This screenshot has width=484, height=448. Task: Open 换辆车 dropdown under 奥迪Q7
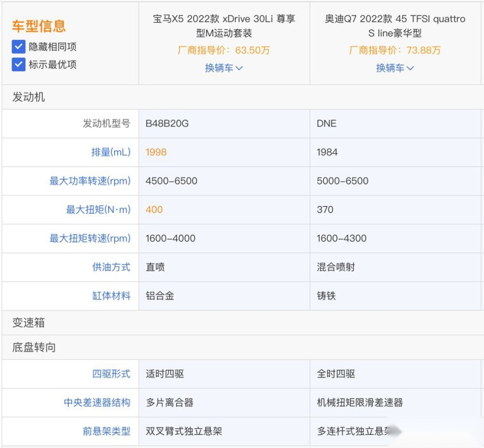(395, 68)
